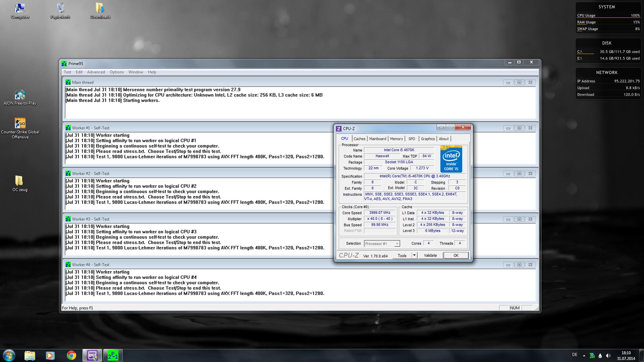The image size is (644, 362).
Task: Switch to CPU-Z taskbar button
Action: tap(92, 355)
